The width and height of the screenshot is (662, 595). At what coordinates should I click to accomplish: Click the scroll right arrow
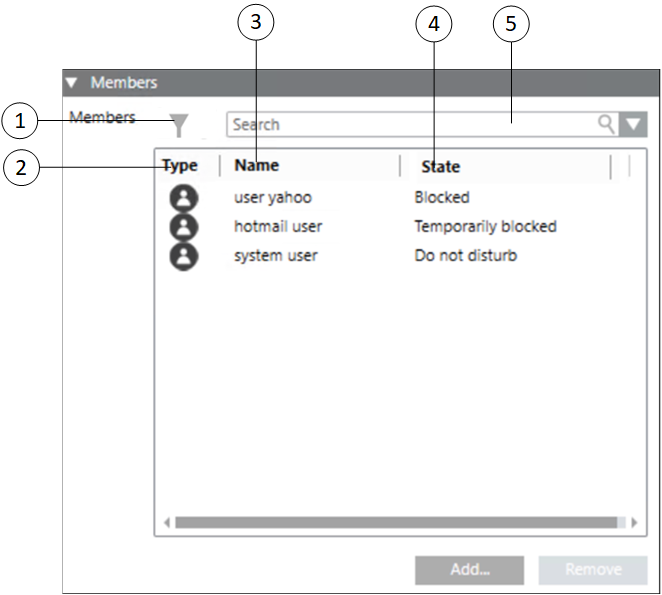coord(633,522)
